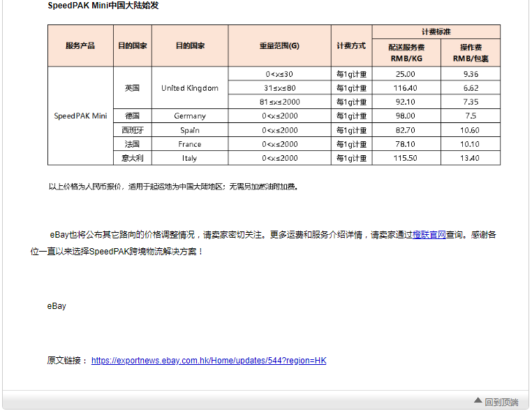
Task: Click the 25.00 delivery fee value
Action: tap(406, 74)
